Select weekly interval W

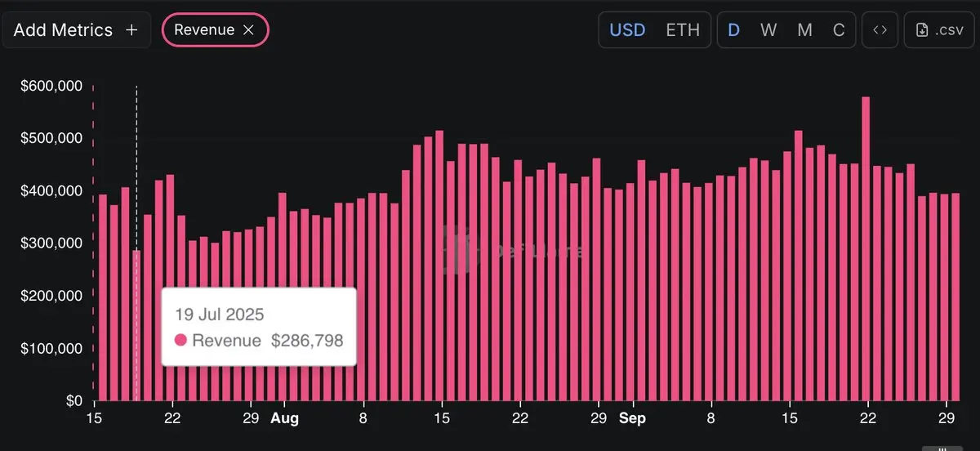tap(768, 30)
